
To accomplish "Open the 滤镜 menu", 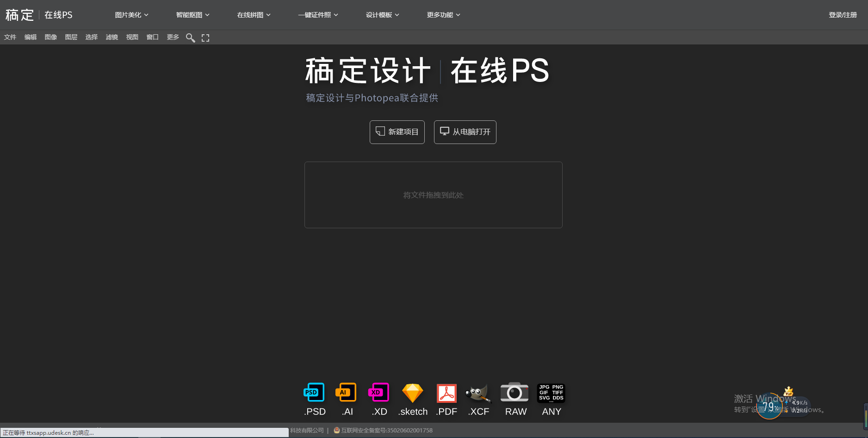I will tap(112, 37).
